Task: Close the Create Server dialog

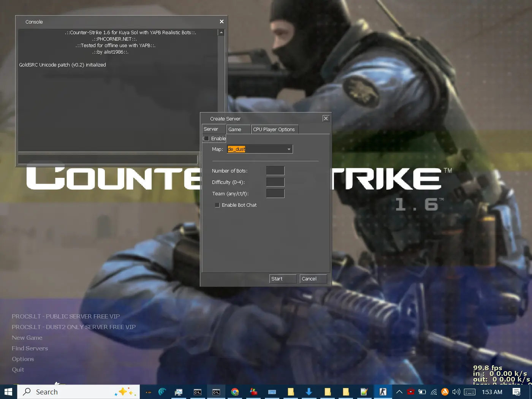Action: pyautogui.click(x=326, y=119)
